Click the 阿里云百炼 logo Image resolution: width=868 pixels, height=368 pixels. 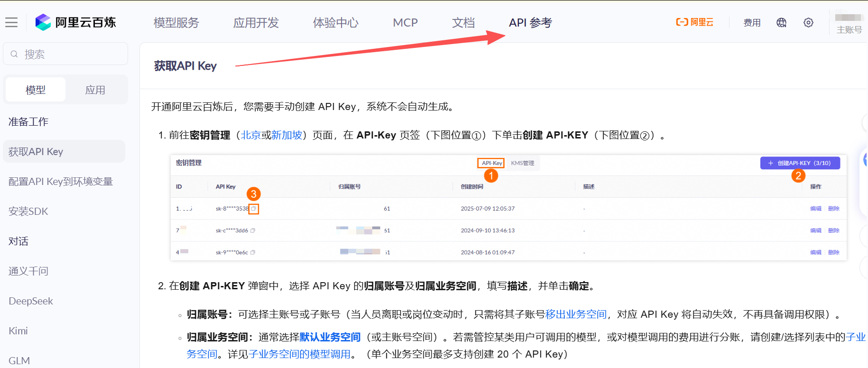tap(76, 22)
